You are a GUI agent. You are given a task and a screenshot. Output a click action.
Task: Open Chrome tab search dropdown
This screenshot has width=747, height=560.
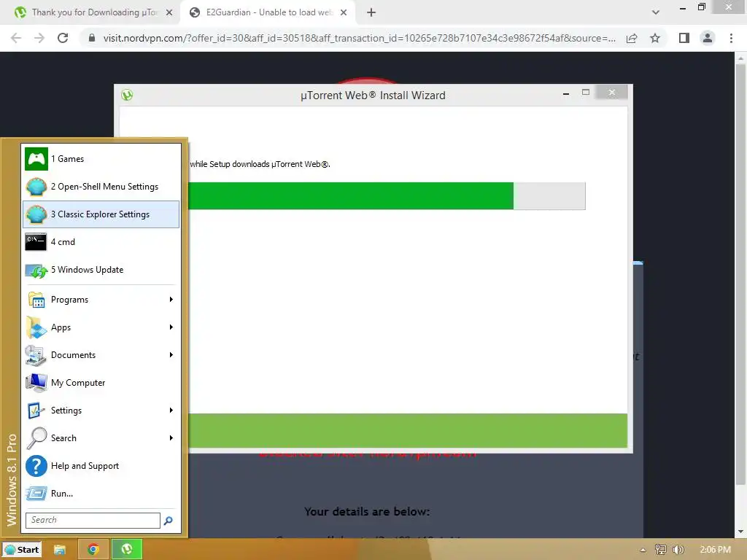[x=656, y=12]
